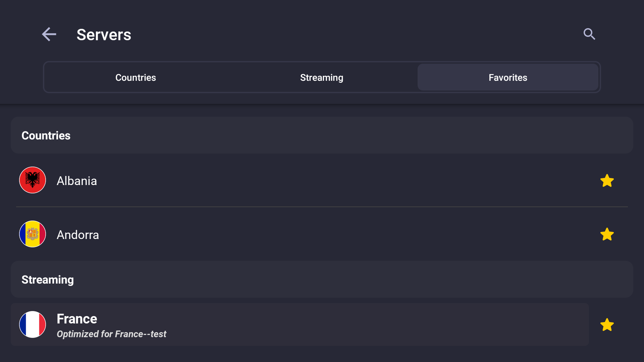
Task: Click the Countries section header
Action: [x=322, y=135]
